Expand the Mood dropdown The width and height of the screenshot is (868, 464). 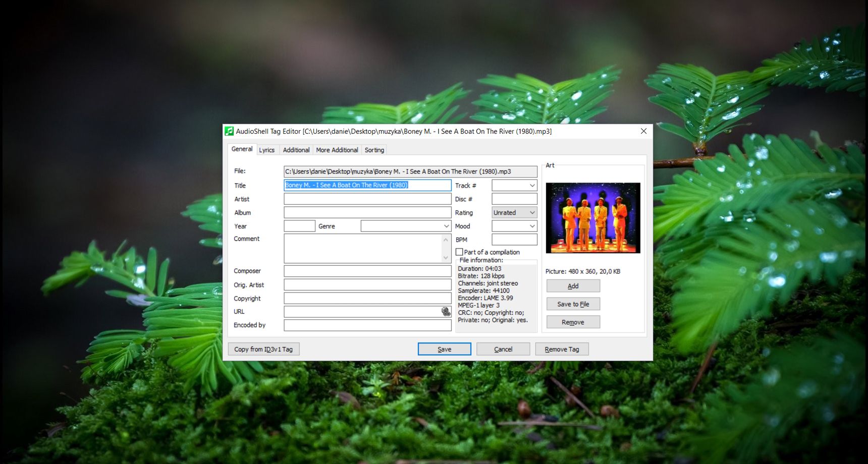coord(532,226)
